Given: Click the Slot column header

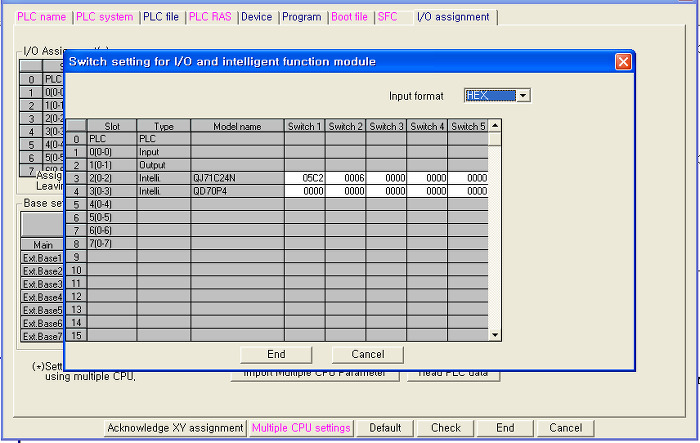Looking at the screenshot, I should coord(112,126).
